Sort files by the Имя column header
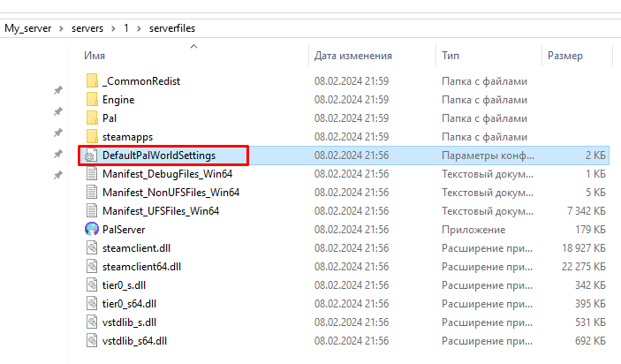The width and height of the screenshot is (621, 364). coord(95,56)
